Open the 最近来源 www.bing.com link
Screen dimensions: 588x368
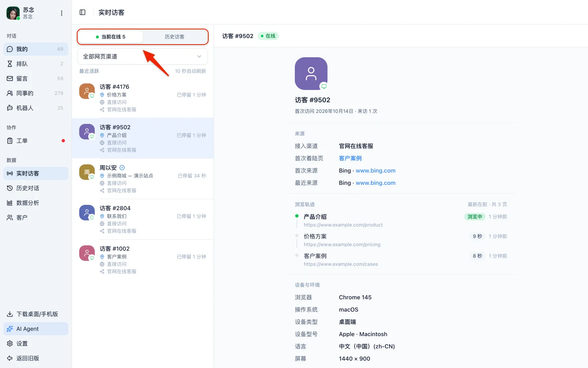click(376, 183)
